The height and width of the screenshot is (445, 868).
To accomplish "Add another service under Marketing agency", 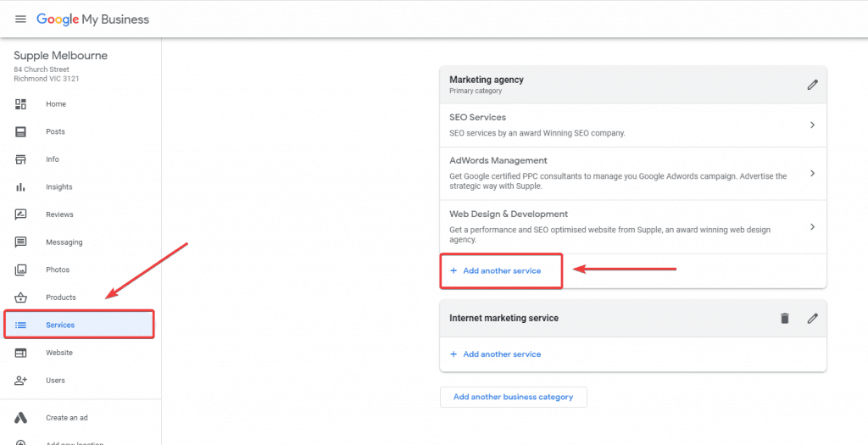I will pyautogui.click(x=502, y=270).
